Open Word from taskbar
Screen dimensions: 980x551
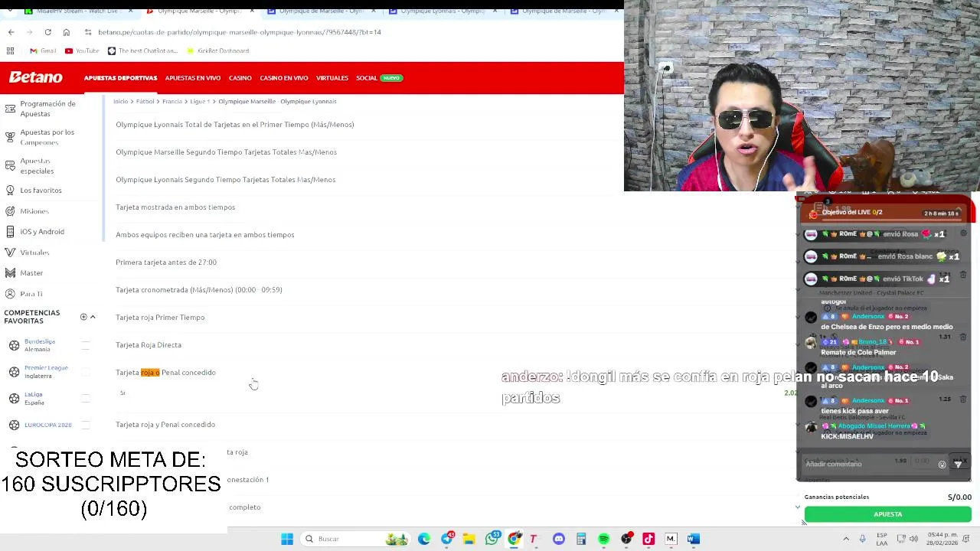(693, 539)
